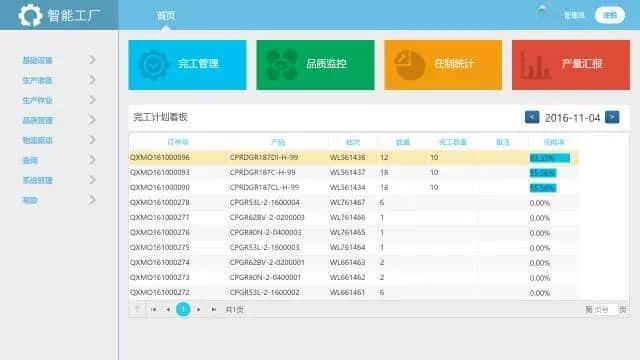Select page 1 circle in pager
The width and height of the screenshot is (640, 360).
183,309
